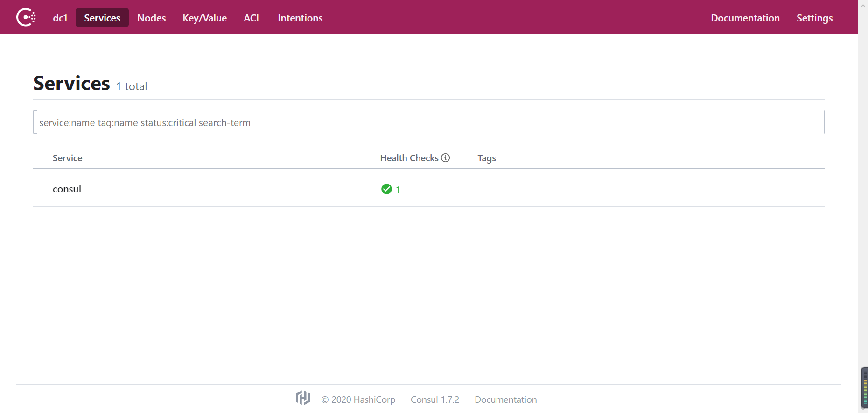Image resolution: width=868 pixels, height=413 pixels.
Task: Click the Consul logo icon
Action: 26,17
